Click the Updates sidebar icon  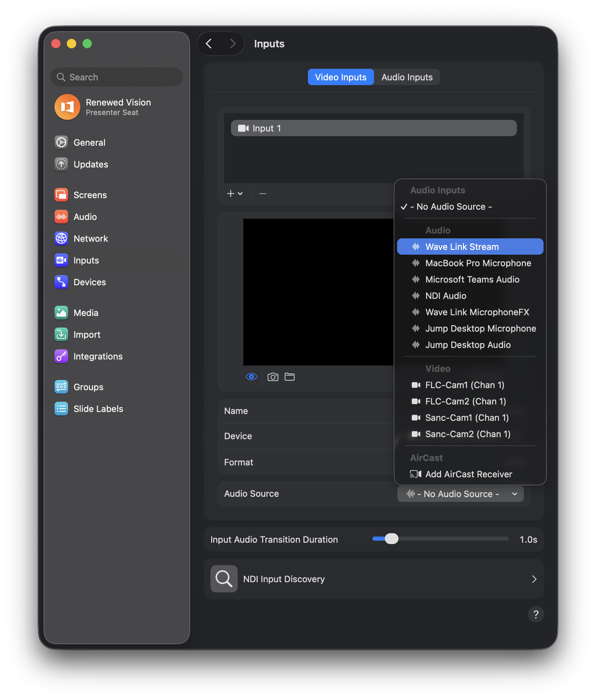(61, 164)
